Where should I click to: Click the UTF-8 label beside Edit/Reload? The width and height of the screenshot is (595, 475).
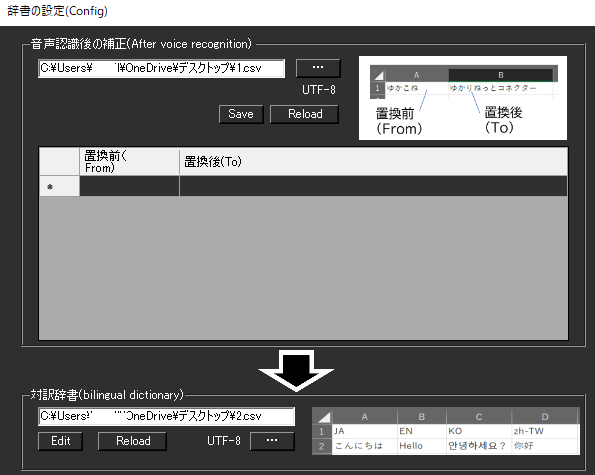pyautogui.click(x=224, y=441)
